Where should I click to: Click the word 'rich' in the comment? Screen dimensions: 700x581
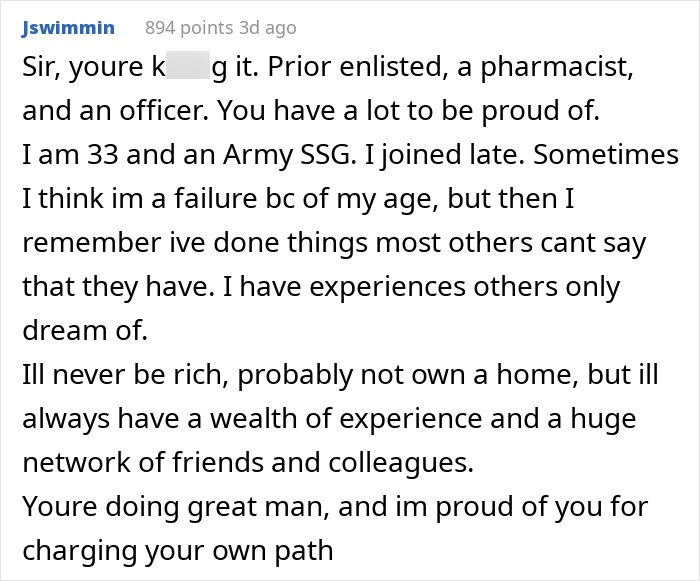198,374
